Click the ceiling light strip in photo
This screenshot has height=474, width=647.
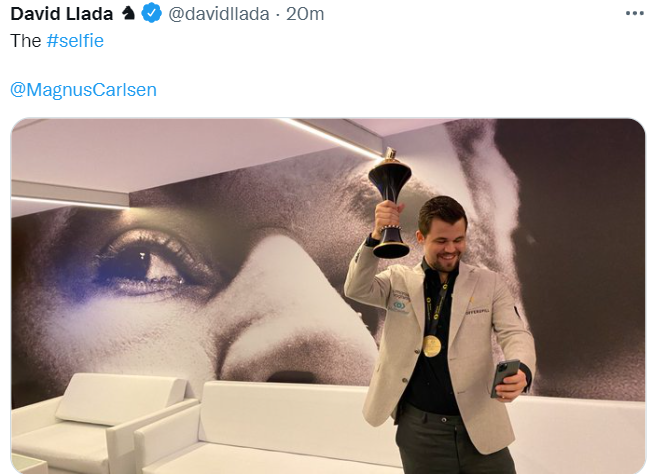click(330, 138)
